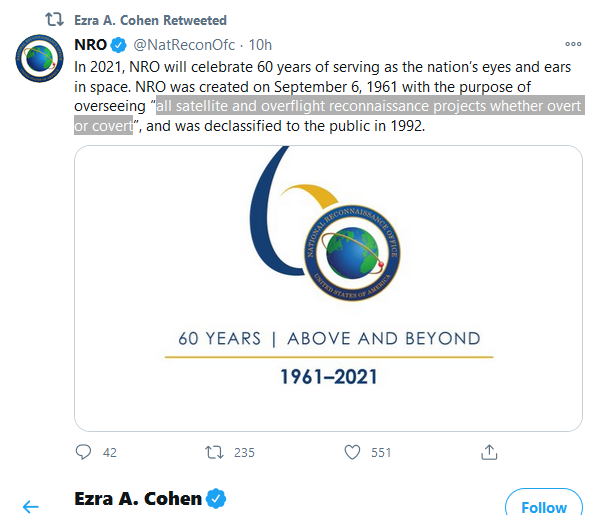The width and height of the screenshot is (598, 515).
Task: Open the 10h tweet timestamp
Action: pos(260,45)
